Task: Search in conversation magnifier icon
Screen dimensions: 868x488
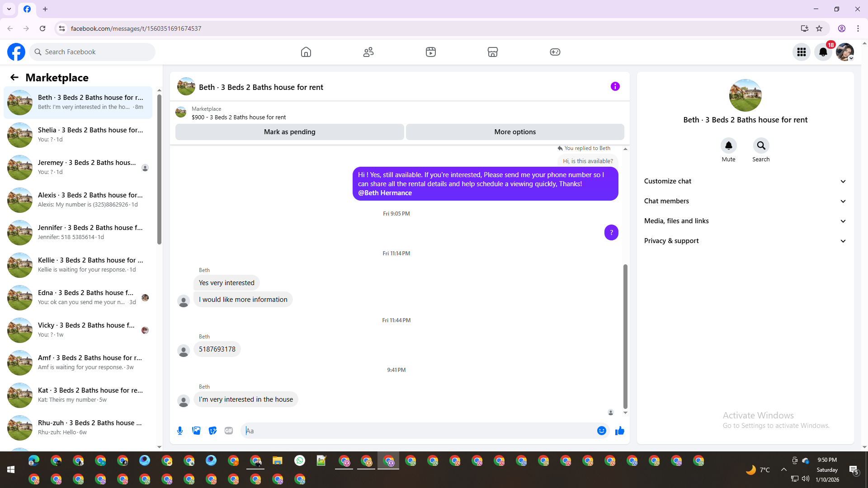Action: pos(761,145)
